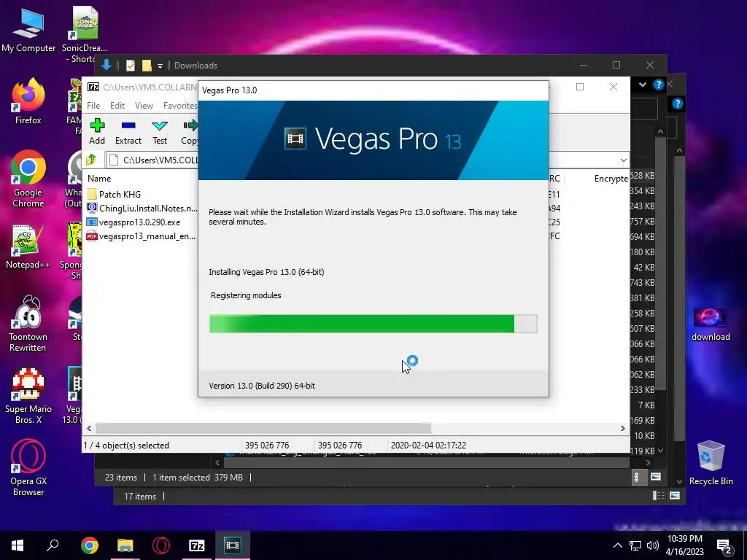Image resolution: width=747 pixels, height=560 pixels.
Task: Show hidden system tray icons
Action: (x=617, y=545)
